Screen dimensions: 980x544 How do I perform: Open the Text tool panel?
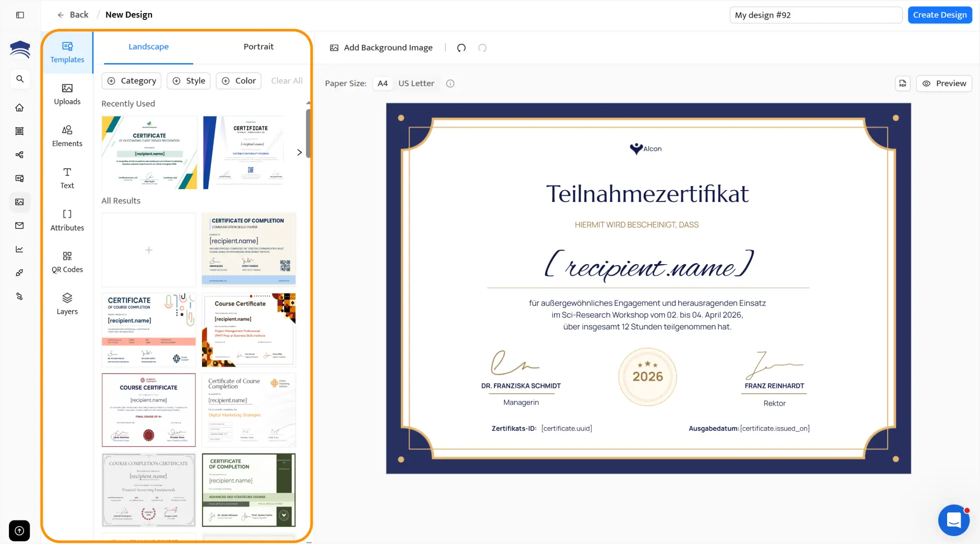[x=67, y=178]
